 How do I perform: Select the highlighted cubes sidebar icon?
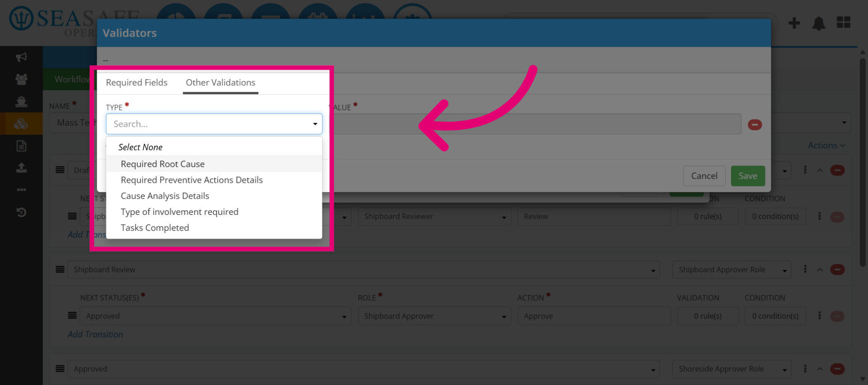coord(21,124)
